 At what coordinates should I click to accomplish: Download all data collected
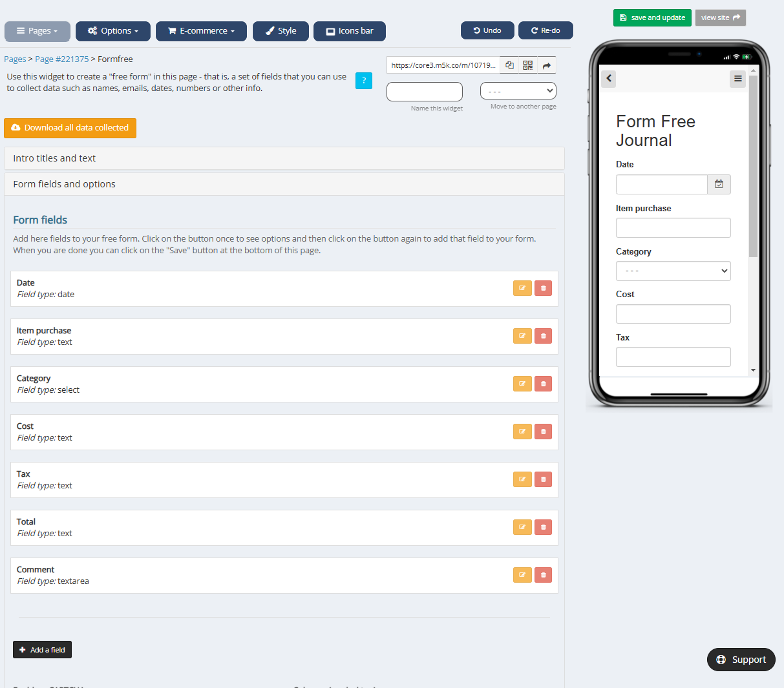tap(70, 128)
